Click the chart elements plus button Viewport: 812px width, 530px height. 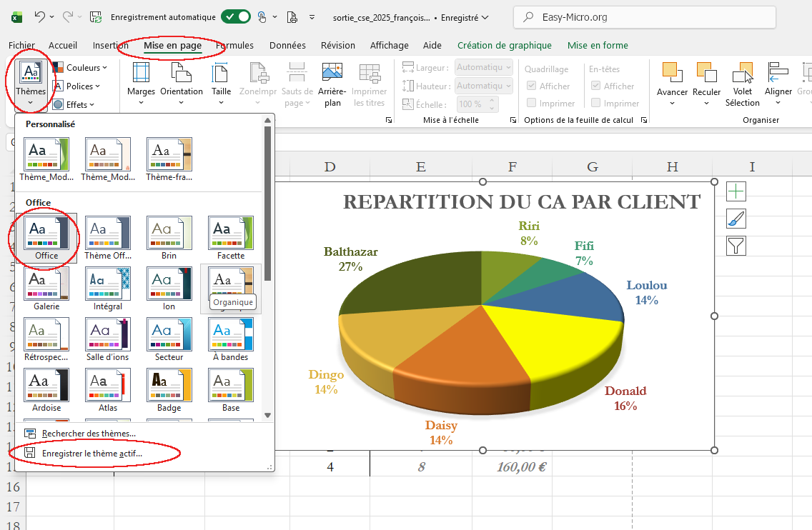point(736,191)
